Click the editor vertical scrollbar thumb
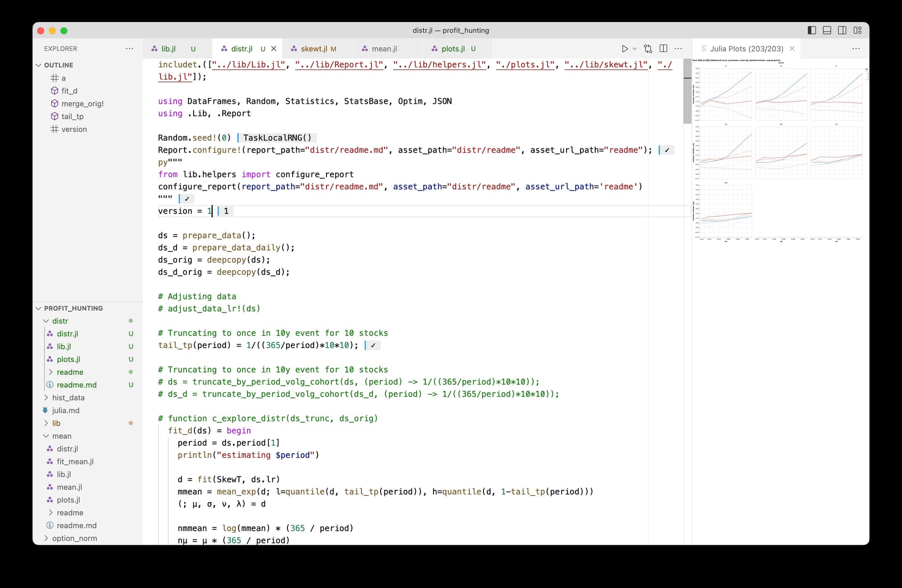 click(687, 91)
